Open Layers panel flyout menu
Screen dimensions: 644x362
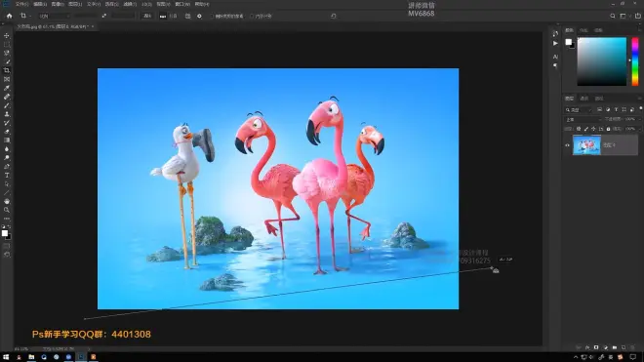tap(639, 99)
